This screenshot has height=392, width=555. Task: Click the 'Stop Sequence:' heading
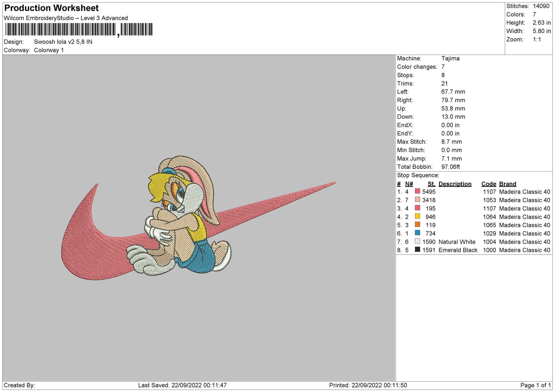pyautogui.click(x=418, y=175)
